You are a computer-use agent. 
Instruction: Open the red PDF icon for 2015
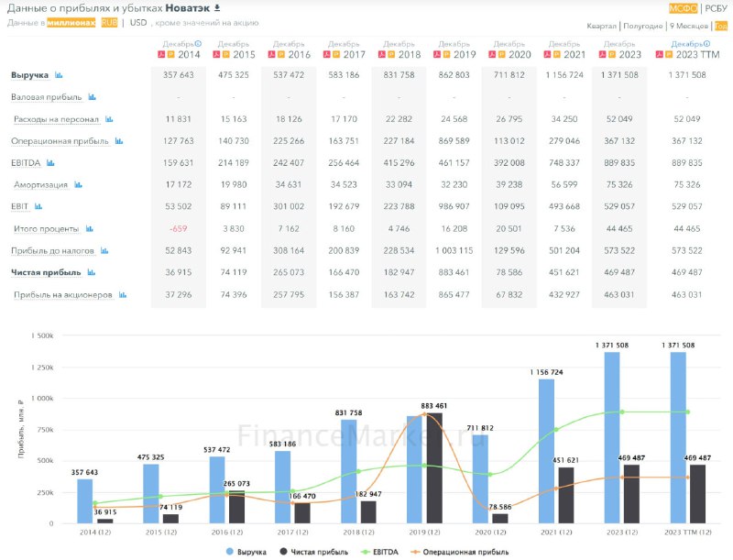pyautogui.click(x=216, y=55)
